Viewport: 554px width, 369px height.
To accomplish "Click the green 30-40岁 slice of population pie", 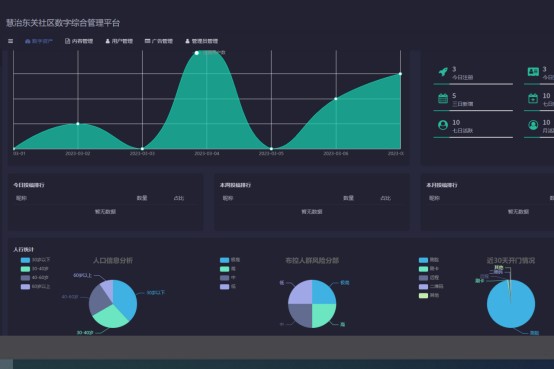I will pyautogui.click(x=110, y=317).
